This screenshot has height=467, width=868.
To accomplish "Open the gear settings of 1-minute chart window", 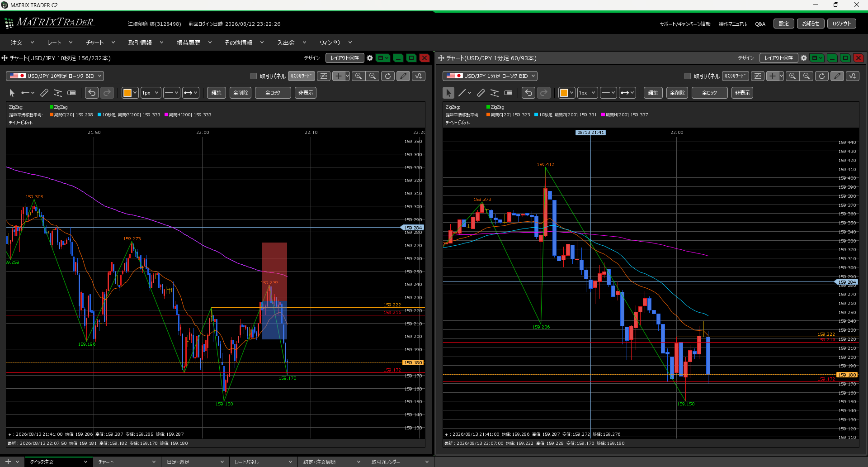I will 804,58.
